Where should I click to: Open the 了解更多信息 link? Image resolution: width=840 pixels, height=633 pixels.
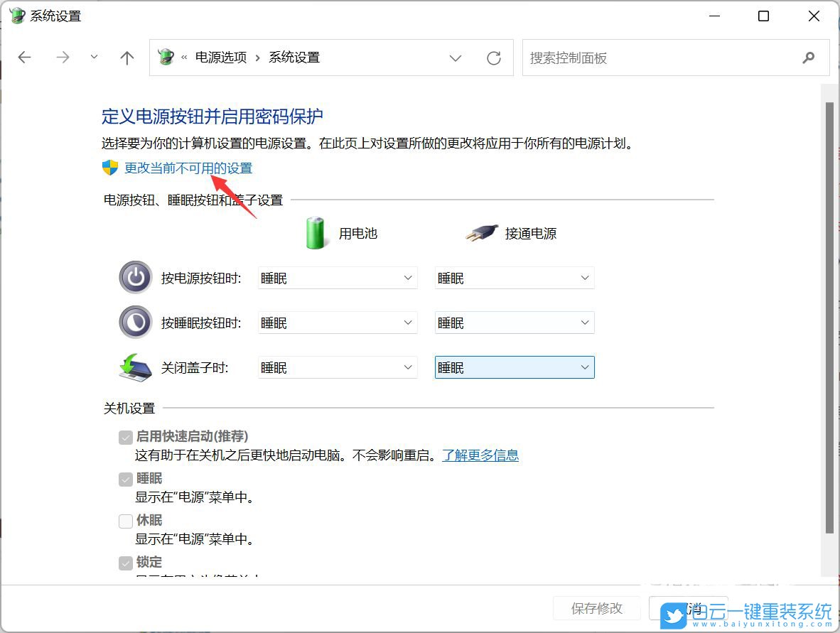click(x=480, y=455)
